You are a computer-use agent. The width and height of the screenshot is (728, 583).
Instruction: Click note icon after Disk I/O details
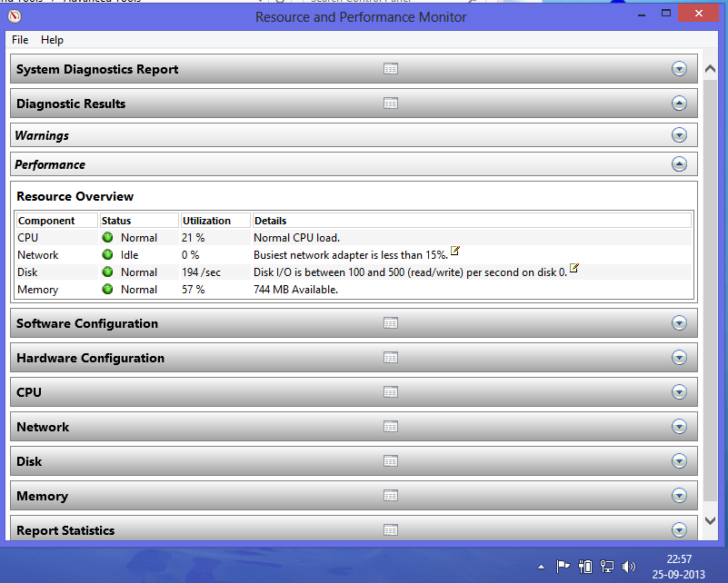(x=574, y=268)
